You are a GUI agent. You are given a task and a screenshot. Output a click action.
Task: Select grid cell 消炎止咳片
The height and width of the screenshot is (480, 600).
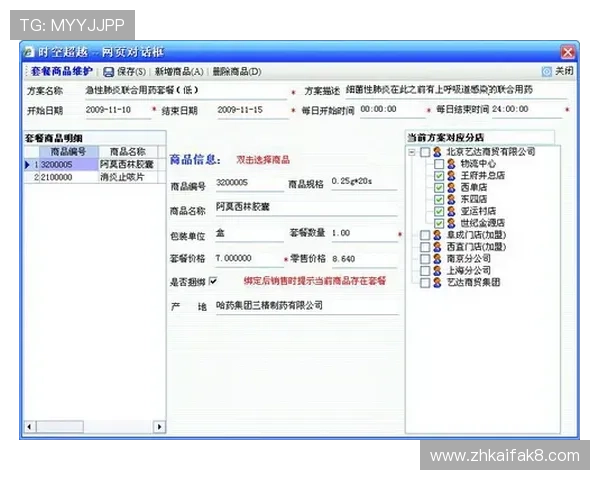(x=128, y=177)
